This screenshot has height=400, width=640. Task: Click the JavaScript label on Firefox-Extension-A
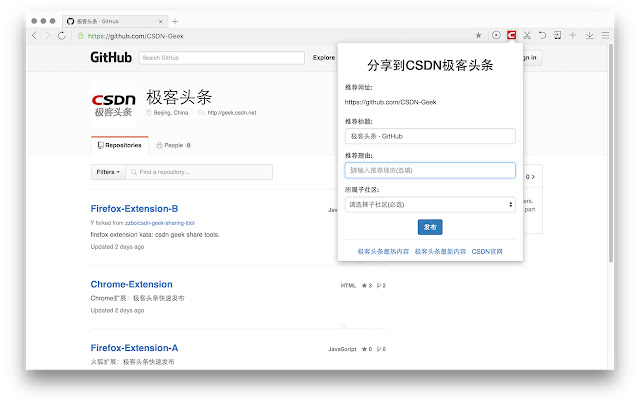[342, 349]
